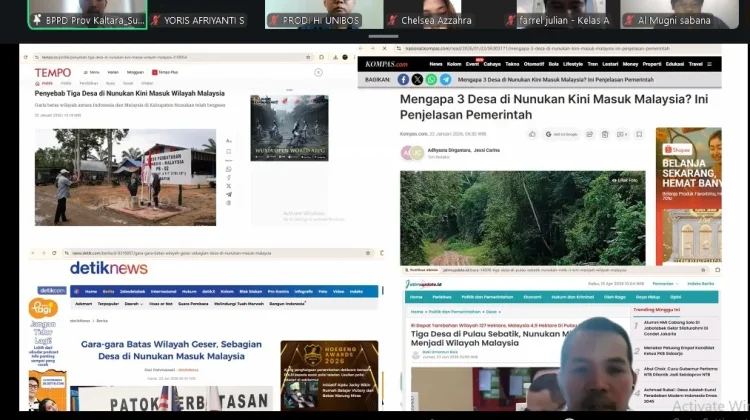Select BPPD Prov Kaltara participant video tile

point(88,14)
